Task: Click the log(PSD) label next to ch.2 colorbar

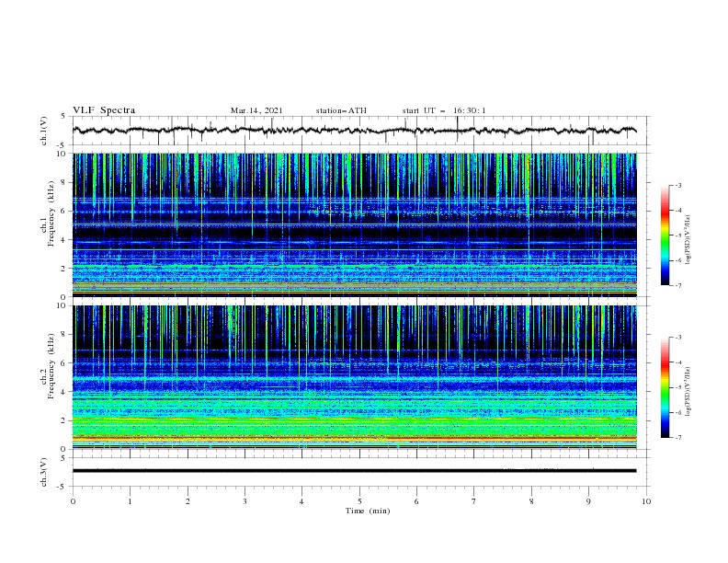Action: (x=688, y=392)
